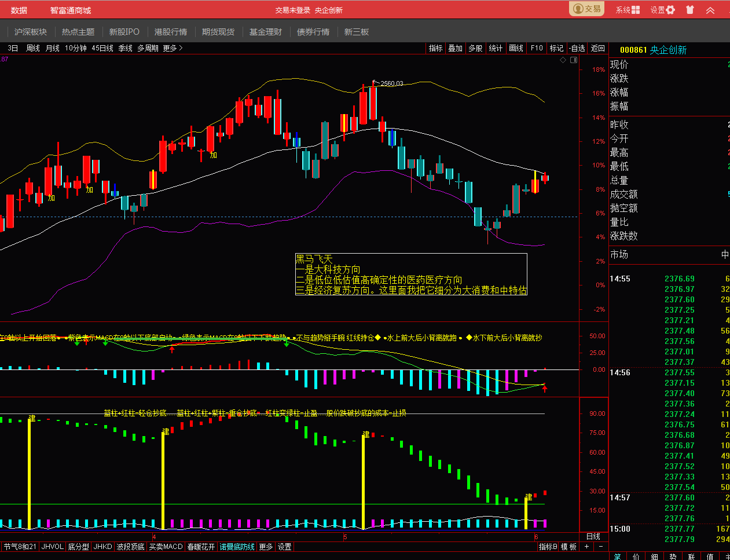Screen dimensions: 730x560
Task: Select the 买卖MACD indicator tab
Action: point(166,547)
